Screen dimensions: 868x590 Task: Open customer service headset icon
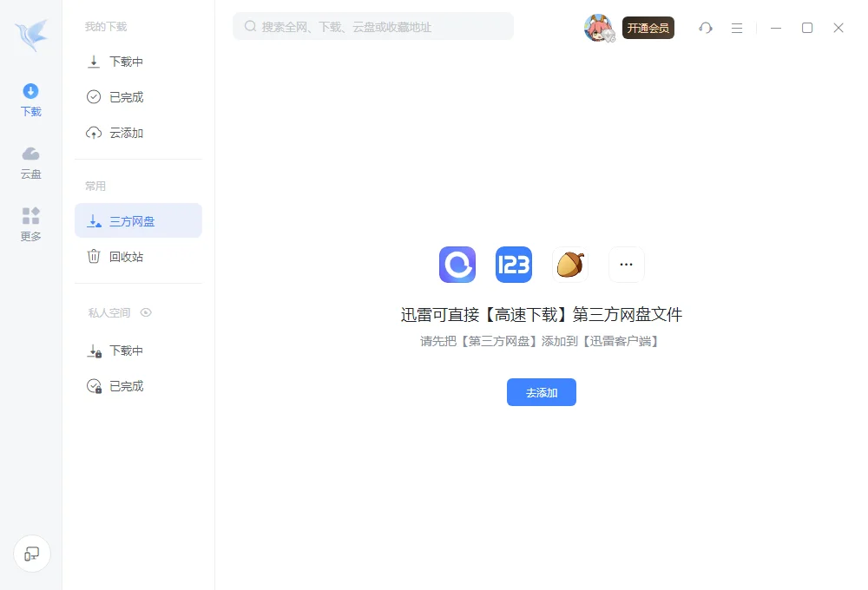[x=705, y=28]
